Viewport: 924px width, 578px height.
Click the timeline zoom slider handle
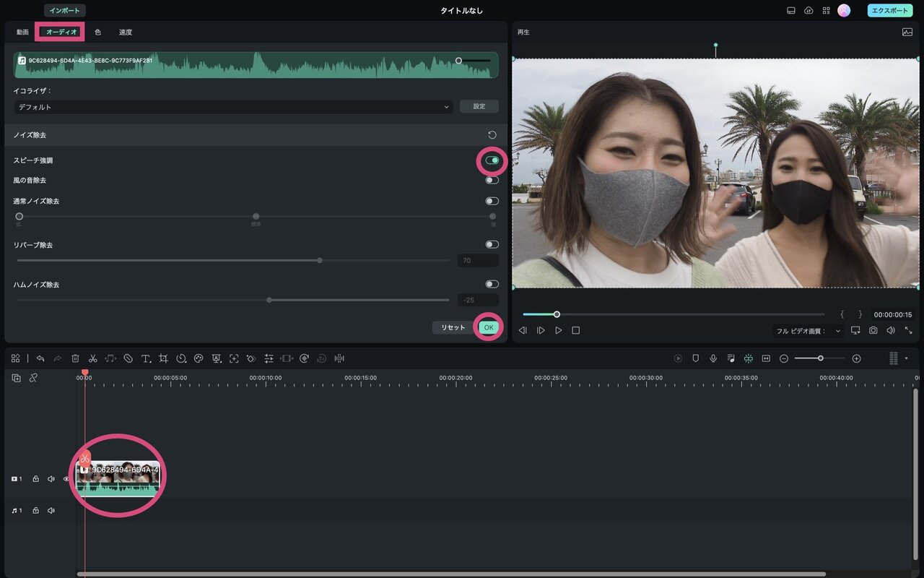pos(821,358)
